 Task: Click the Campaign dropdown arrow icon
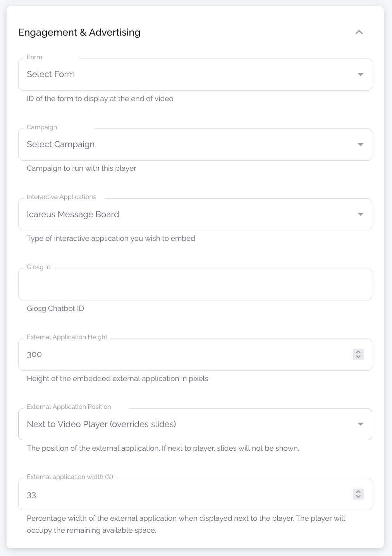(x=360, y=144)
